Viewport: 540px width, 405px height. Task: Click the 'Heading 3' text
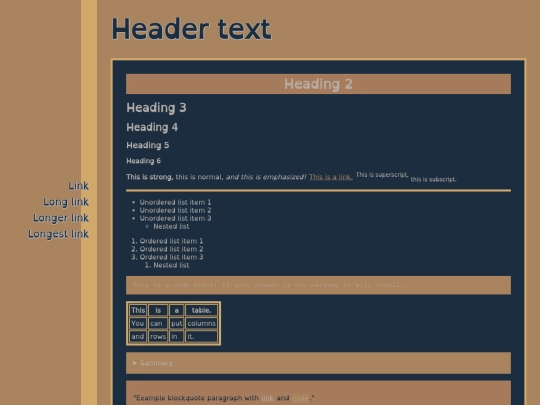pyautogui.click(x=156, y=108)
